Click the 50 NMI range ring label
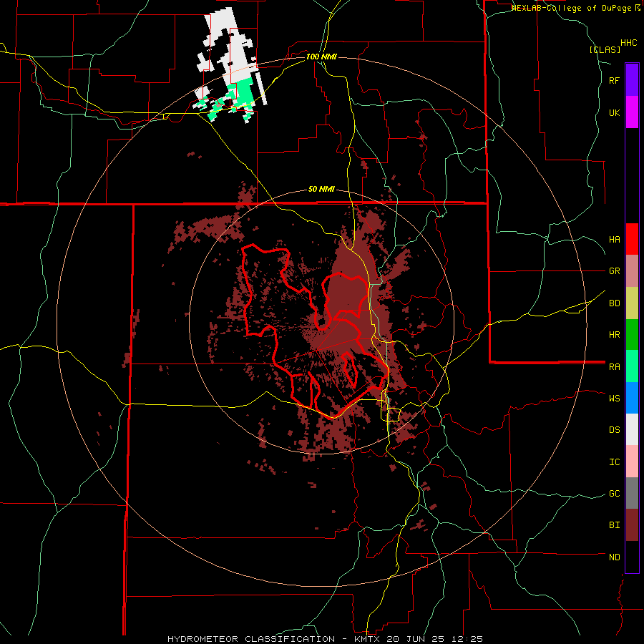This screenshot has width=644, height=644. [321, 190]
